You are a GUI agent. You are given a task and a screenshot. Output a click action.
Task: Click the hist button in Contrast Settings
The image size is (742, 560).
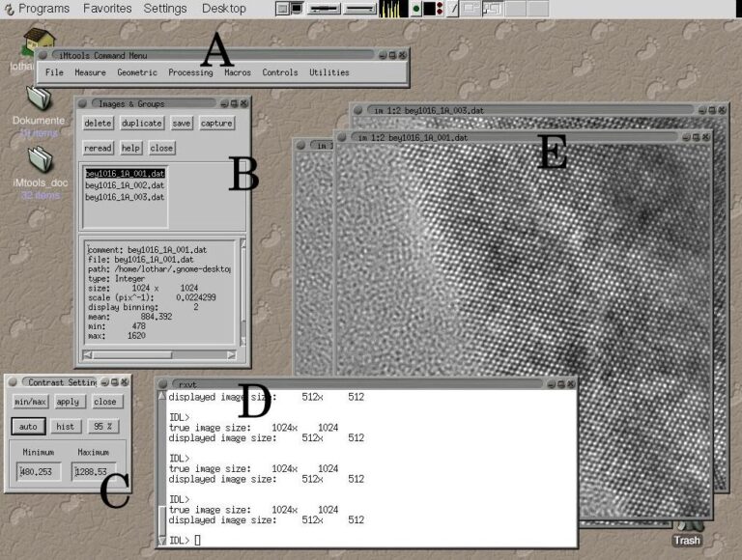[66, 426]
